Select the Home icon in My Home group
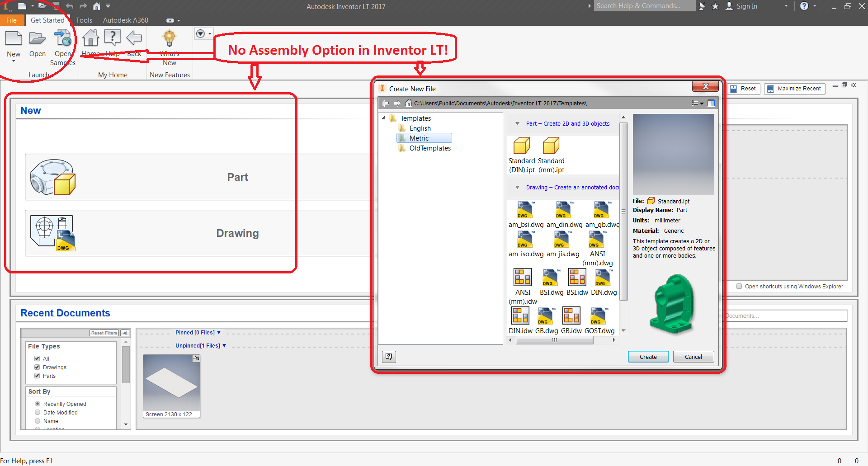868x466 pixels. click(90, 38)
